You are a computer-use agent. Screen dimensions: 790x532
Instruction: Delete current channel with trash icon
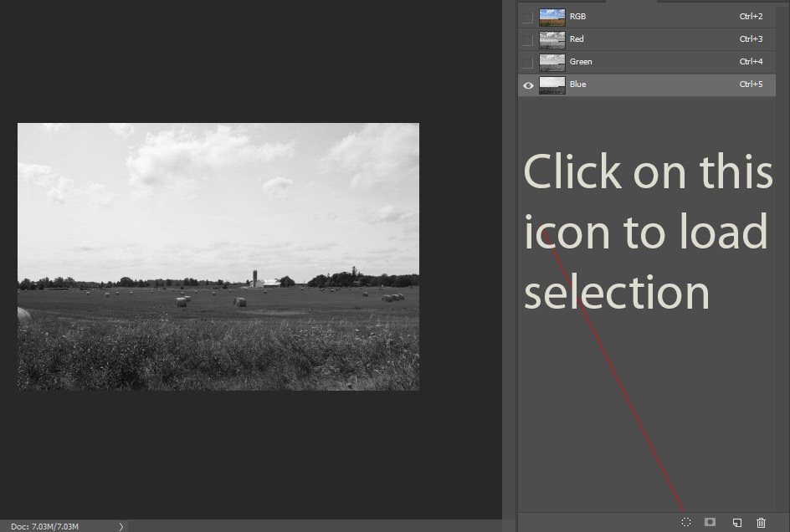pos(761,522)
